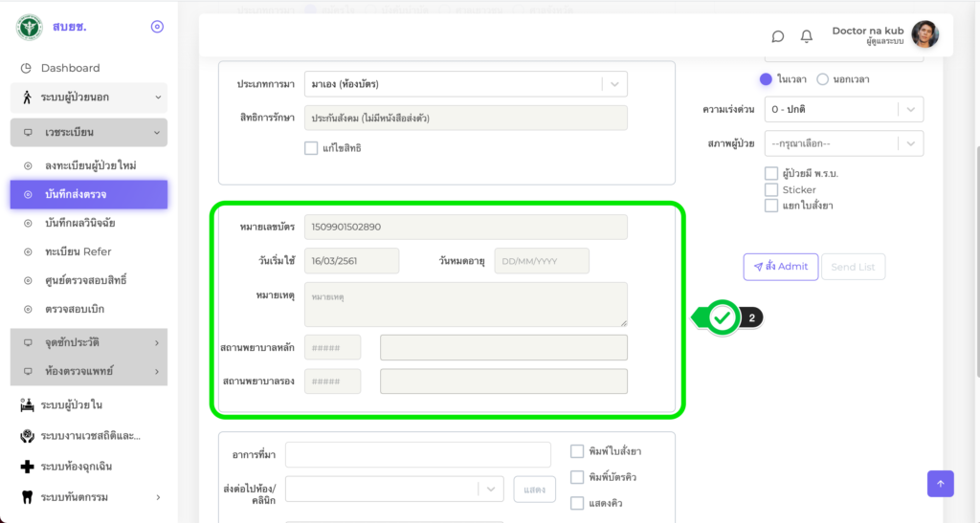The height and width of the screenshot is (523, 980).
Task: Open the notifications bell
Action: [x=807, y=36]
